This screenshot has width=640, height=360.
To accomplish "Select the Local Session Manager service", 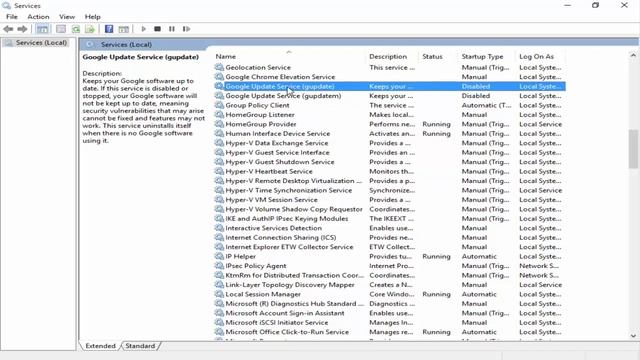I will tap(389, 294).
